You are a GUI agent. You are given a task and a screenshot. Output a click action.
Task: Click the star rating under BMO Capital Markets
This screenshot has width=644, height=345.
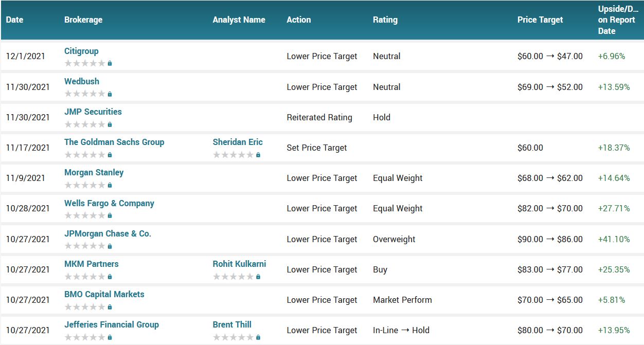click(x=85, y=306)
